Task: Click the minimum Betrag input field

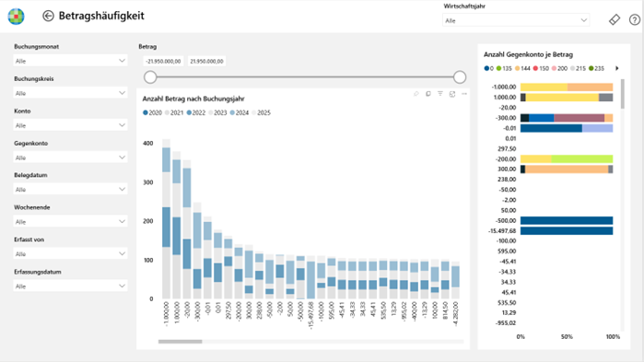Action: [x=163, y=61]
